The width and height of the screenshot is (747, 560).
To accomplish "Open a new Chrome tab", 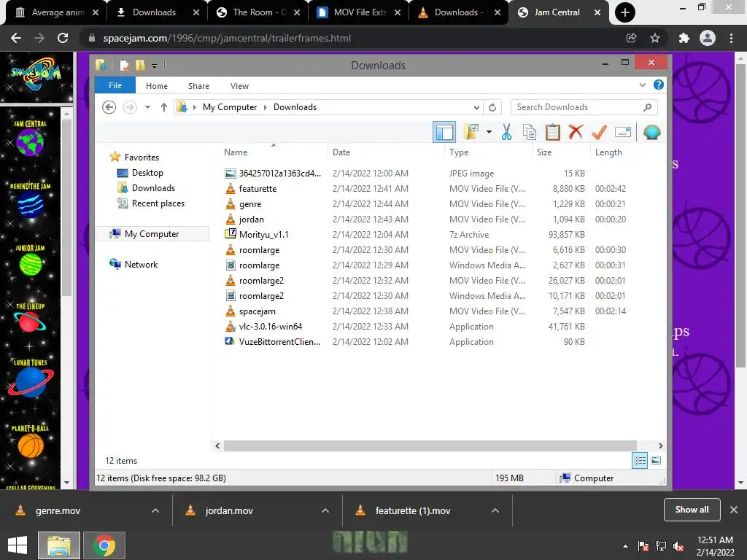I will [624, 12].
